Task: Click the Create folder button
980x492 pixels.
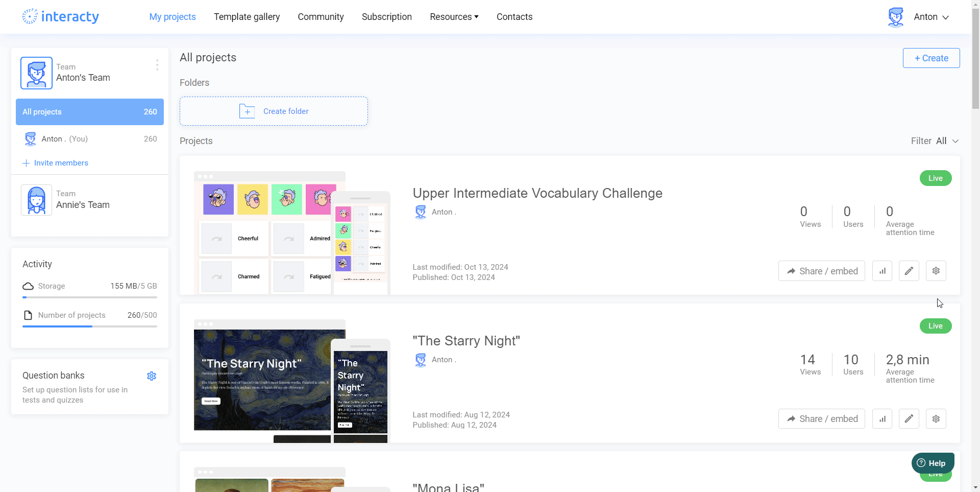Action: [274, 111]
